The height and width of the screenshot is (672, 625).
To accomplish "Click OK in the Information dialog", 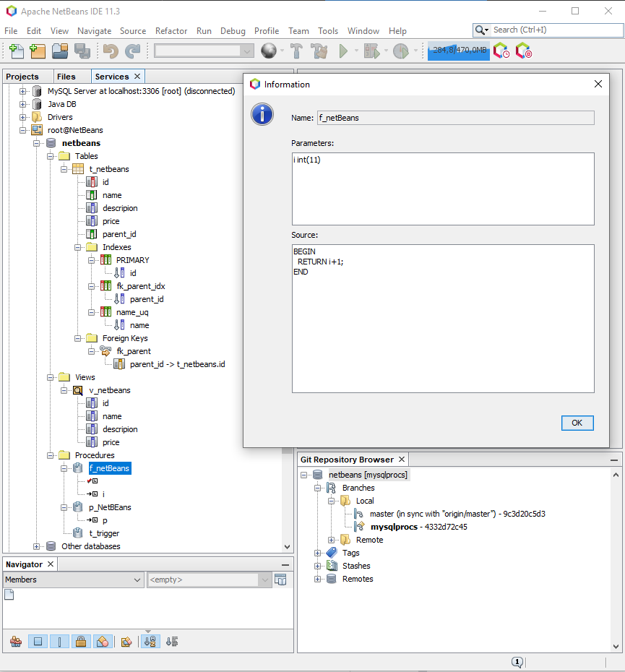I will tap(577, 423).
